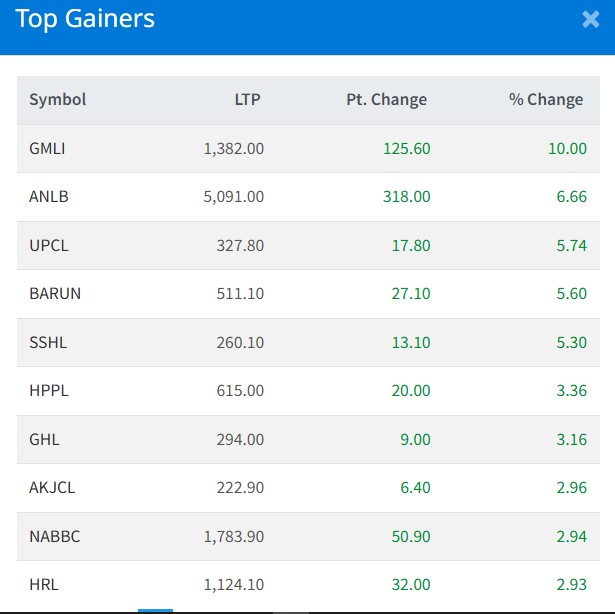
Task: Click GMLI's 10.00 percent change
Action: click(567, 148)
